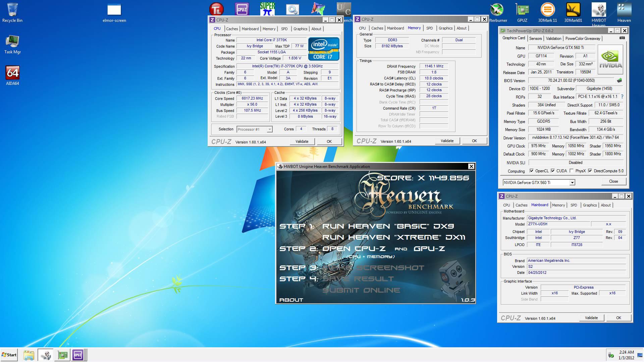Toggle the OpenCL checkbox
The width and height of the screenshot is (644, 362).
pyautogui.click(x=532, y=171)
